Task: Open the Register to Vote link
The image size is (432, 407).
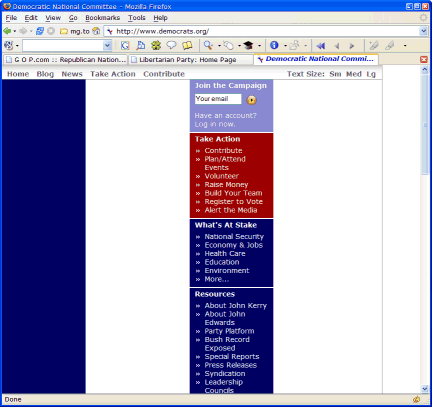Action: [x=233, y=202]
